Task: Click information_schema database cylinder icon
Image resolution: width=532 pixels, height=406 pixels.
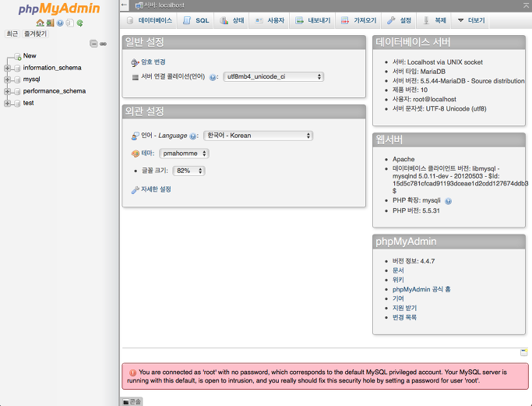Action: (x=17, y=69)
